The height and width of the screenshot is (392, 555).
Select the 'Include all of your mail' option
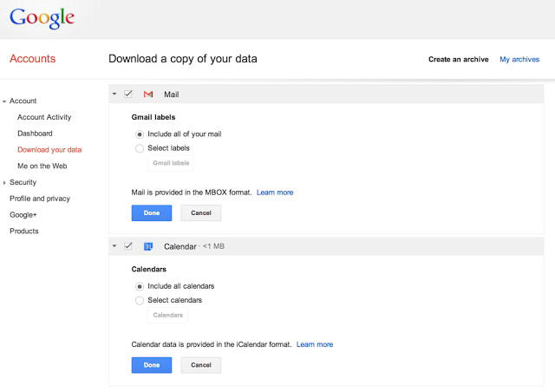[x=140, y=134]
